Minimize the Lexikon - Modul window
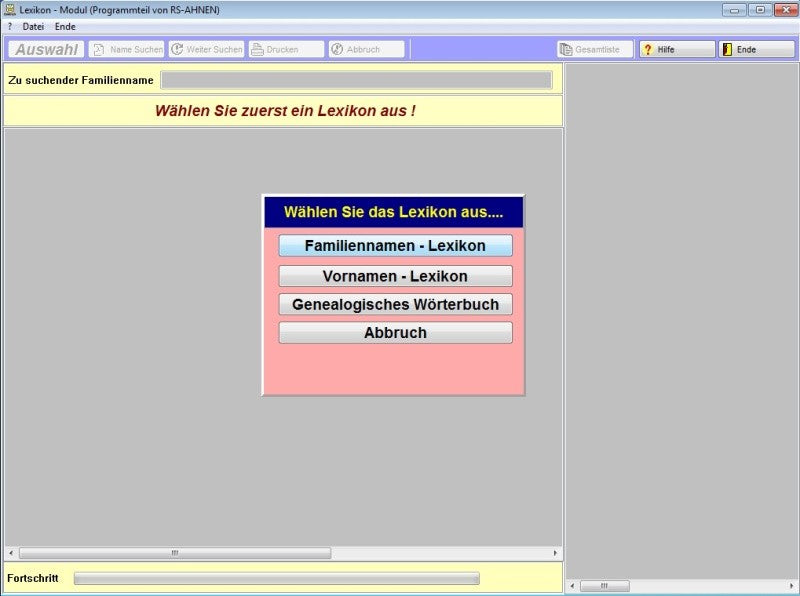 point(735,9)
